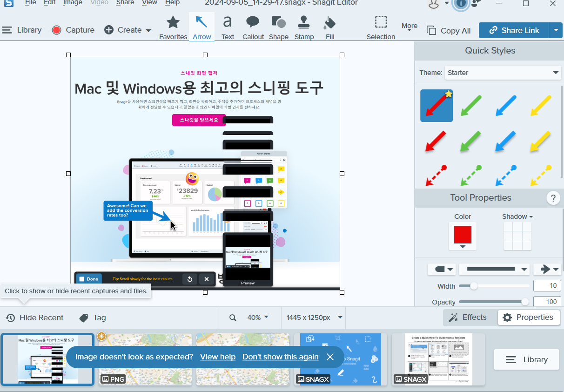Select the How-To Guide SNAGX thumbnail
Image resolution: width=564 pixels, height=392 pixels.
pyautogui.click(x=438, y=359)
